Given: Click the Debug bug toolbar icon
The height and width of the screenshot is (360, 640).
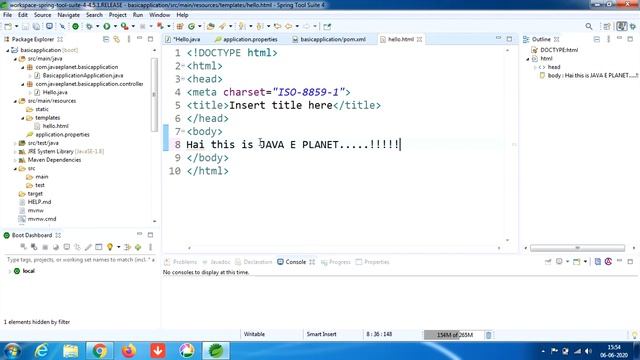Looking at the screenshot, I should [89, 27].
